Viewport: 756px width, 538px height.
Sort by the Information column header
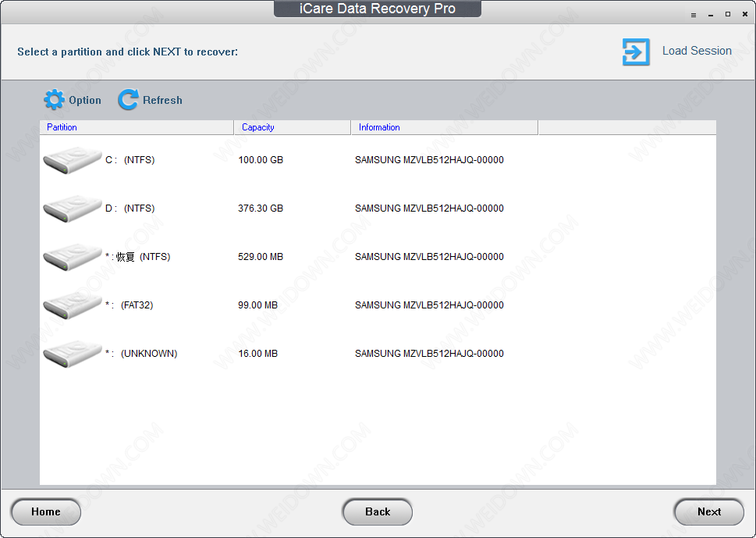pos(445,127)
